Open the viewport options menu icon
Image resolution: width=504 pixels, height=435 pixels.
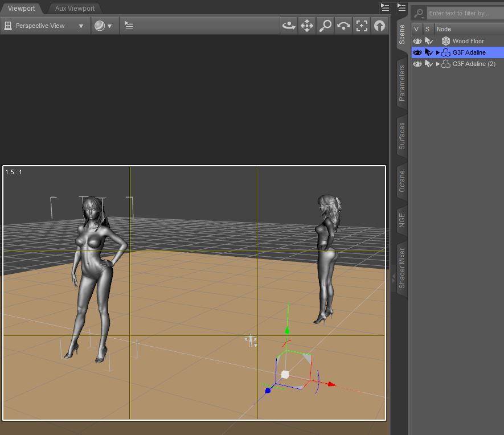click(129, 26)
